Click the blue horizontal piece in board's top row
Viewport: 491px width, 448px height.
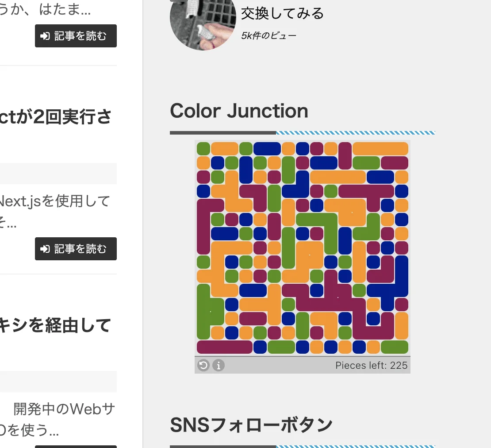267,149
